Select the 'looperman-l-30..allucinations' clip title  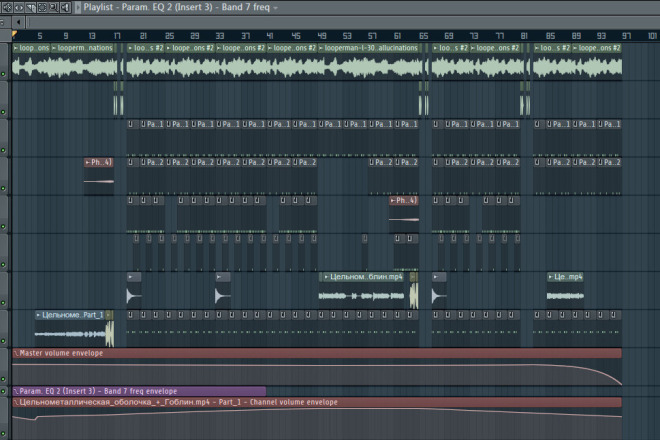371,48
